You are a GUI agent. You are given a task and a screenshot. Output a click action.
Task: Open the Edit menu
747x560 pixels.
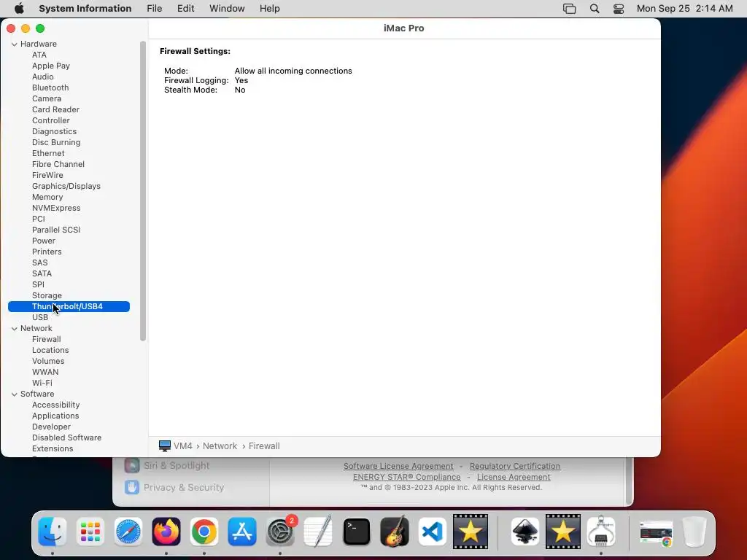point(186,9)
